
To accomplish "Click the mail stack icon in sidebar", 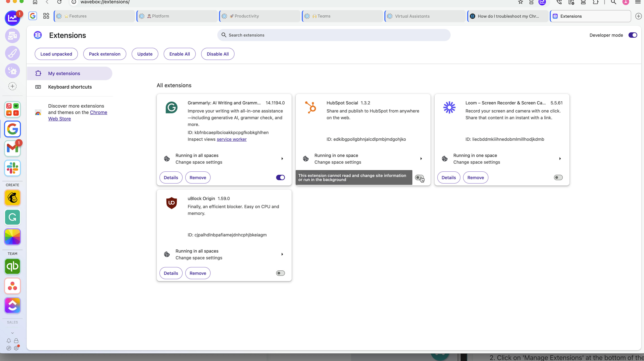I will click(x=12, y=36).
